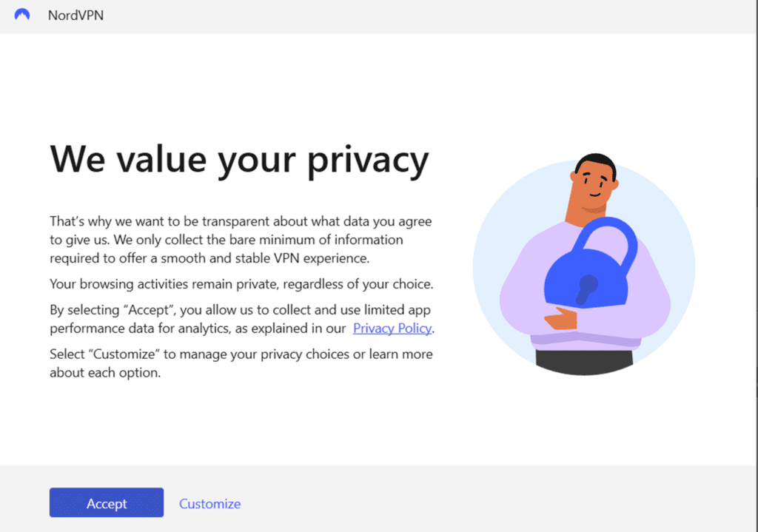Open the Privacy Policy hyperlink

click(392, 329)
